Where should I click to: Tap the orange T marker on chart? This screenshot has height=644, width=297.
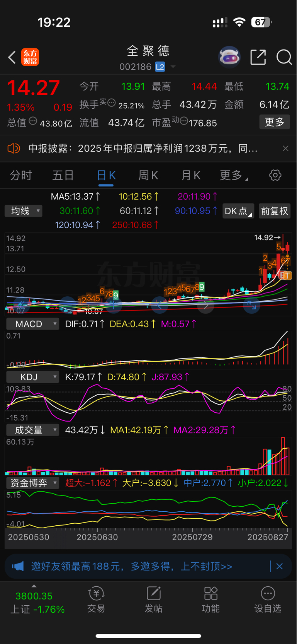(x=287, y=275)
